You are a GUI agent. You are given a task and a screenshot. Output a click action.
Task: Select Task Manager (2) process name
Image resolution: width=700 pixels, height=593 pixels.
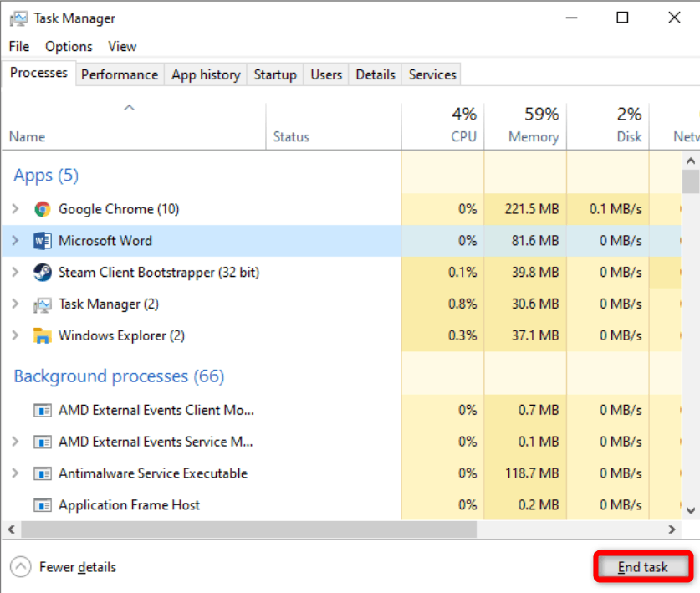[109, 304]
